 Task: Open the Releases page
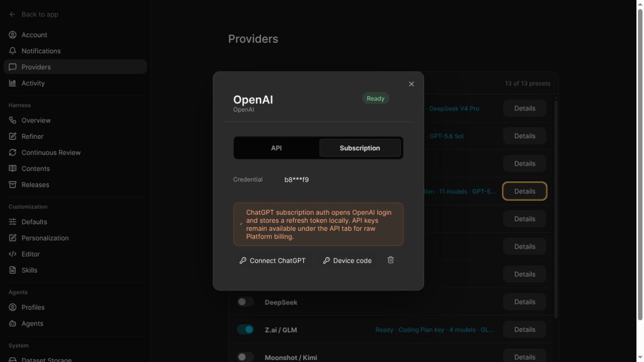75,185
